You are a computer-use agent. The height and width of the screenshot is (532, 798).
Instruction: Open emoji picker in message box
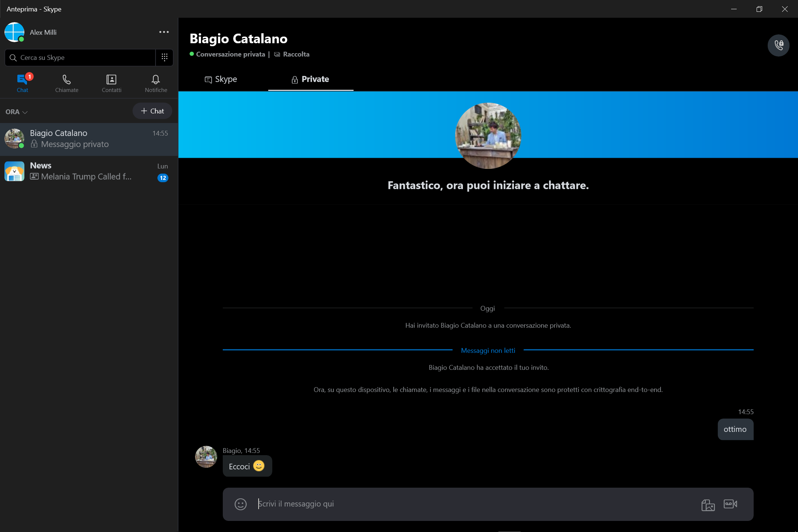point(241,504)
